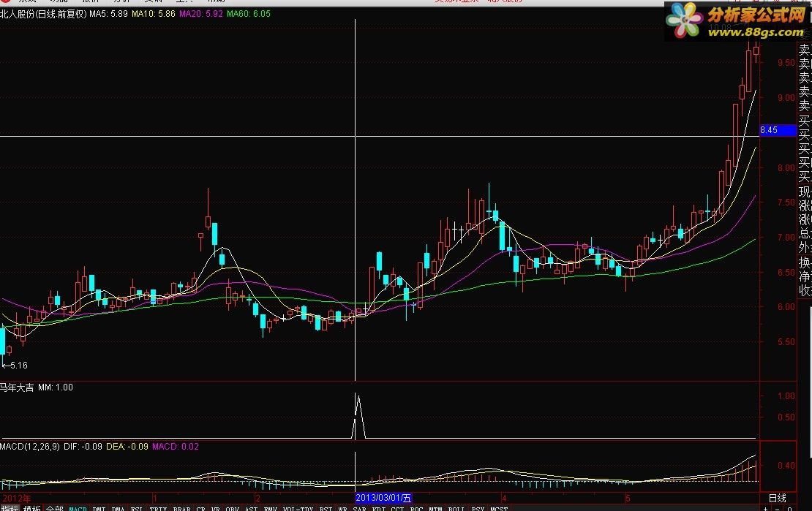Select the WR indicator tab
Screen dimensions: 812x511
(342, 508)
